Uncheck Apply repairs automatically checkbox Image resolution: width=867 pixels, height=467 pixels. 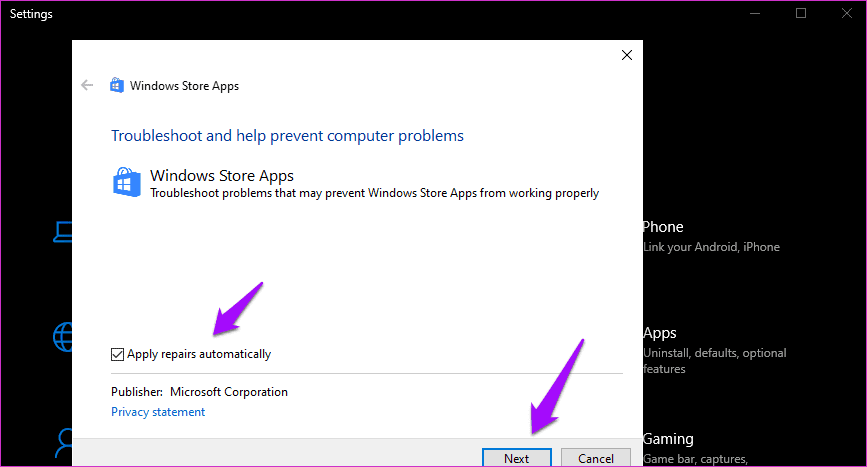[117, 354]
